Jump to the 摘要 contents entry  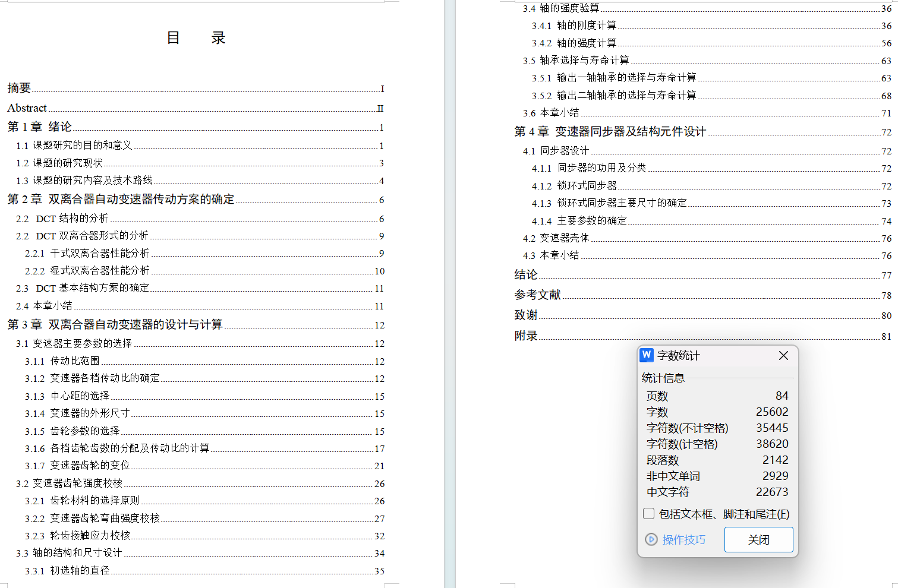click(196, 88)
